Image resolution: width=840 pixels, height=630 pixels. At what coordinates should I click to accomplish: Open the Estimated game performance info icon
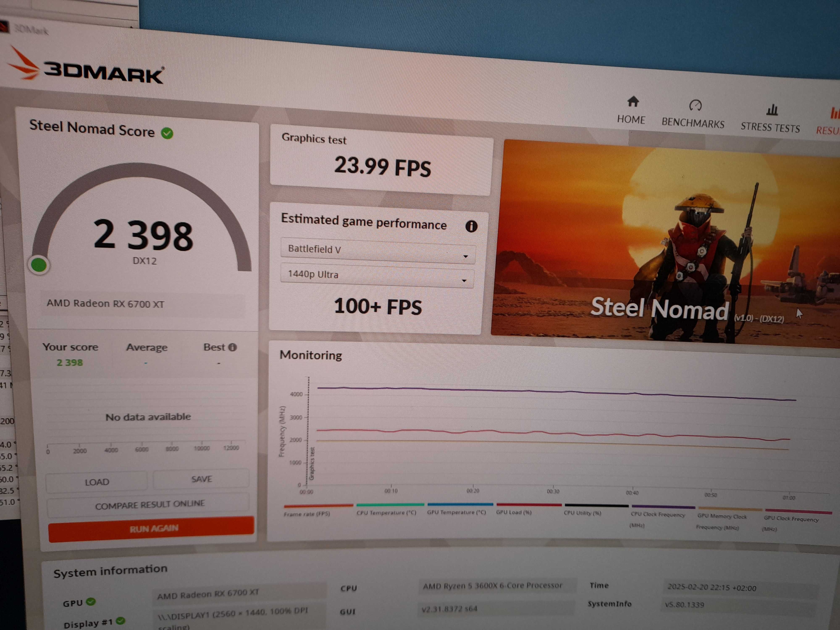click(x=471, y=226)
